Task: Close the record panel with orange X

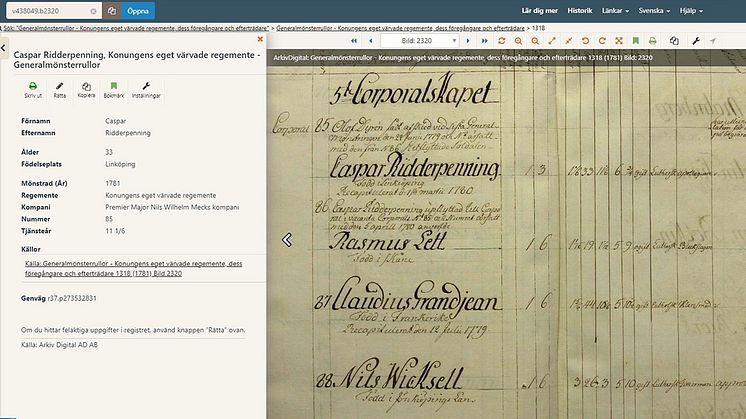Action: pos(260,39)
